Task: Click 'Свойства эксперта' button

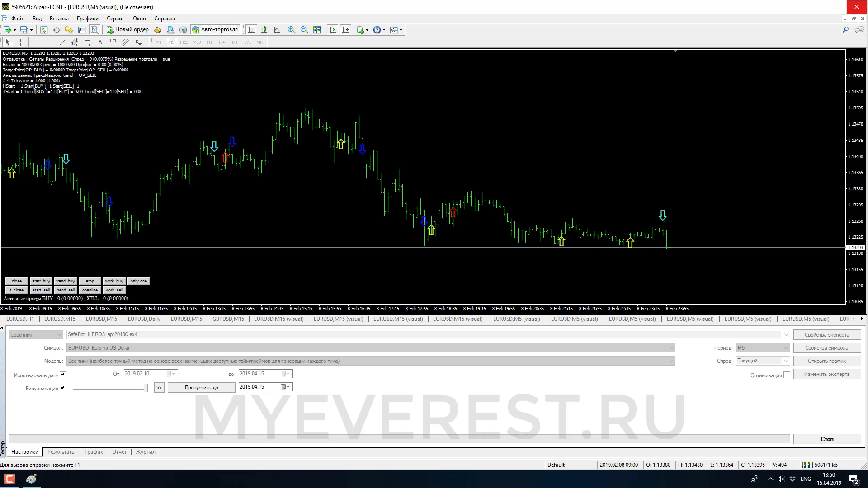Action: [827, 335]
